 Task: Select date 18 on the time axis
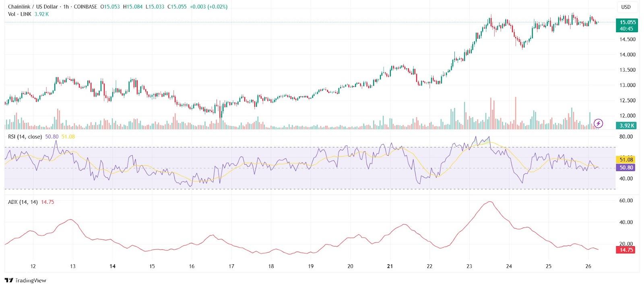(x=271, y=266)
